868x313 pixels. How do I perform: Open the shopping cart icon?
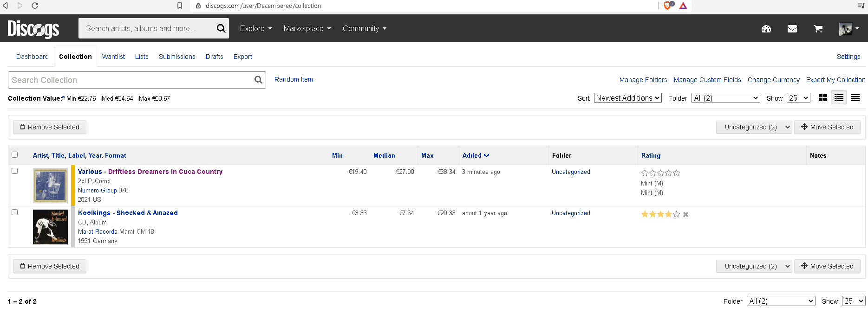pos(818,29)
